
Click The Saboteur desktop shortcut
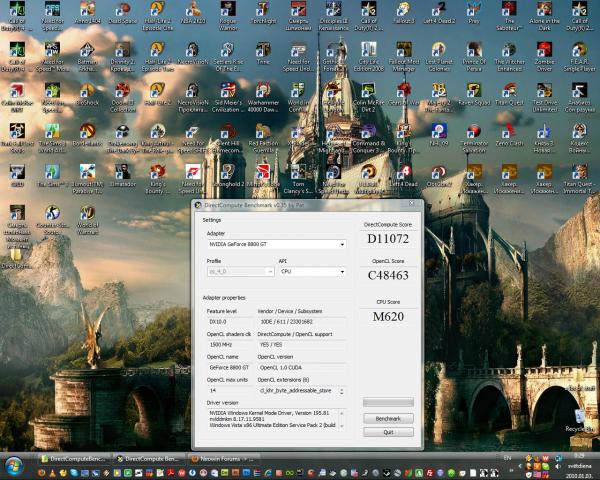coord(509,16)
